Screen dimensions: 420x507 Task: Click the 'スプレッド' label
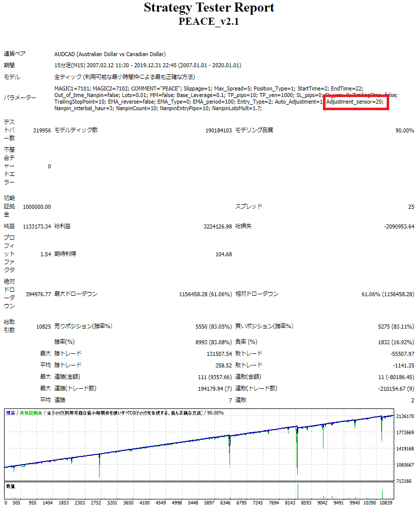249,206
